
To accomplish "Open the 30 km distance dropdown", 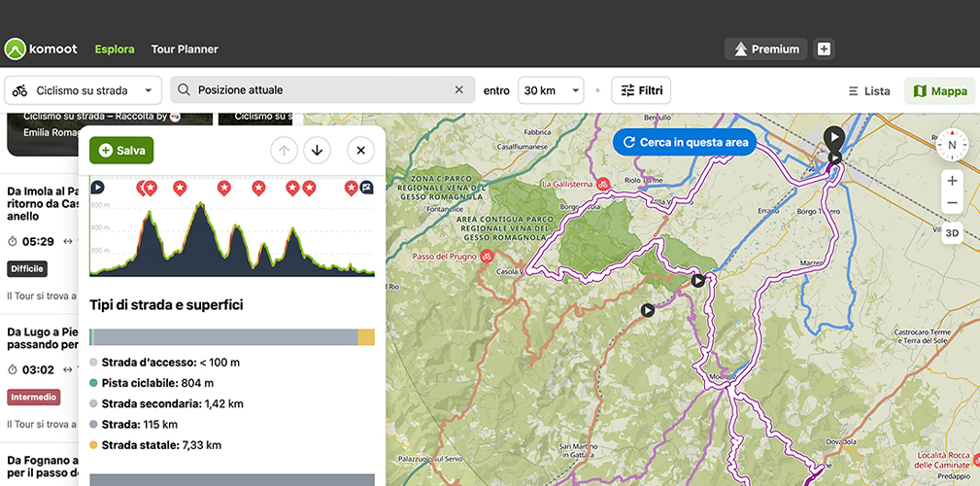I will pyautogui.click(x=550, y=90).
